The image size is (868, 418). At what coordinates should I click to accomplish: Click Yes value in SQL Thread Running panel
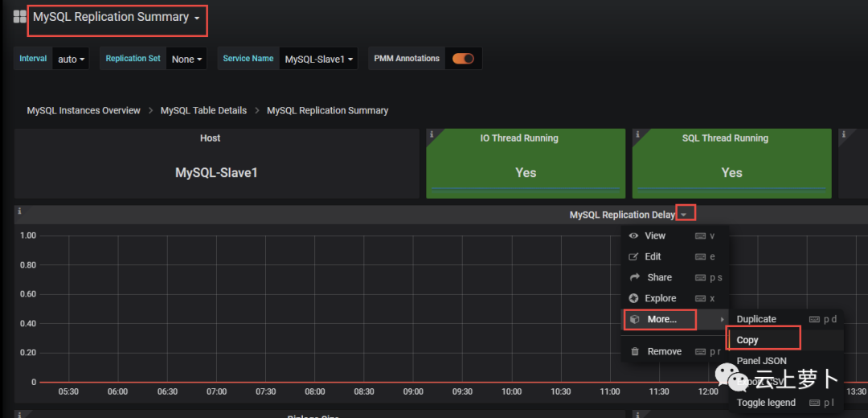pos(732,172)
